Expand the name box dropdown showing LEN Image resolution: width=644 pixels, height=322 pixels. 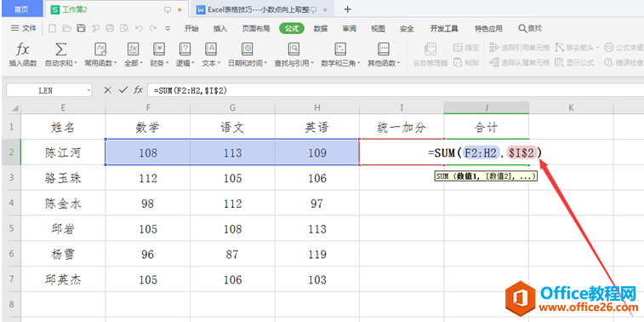tap(88, 90)
